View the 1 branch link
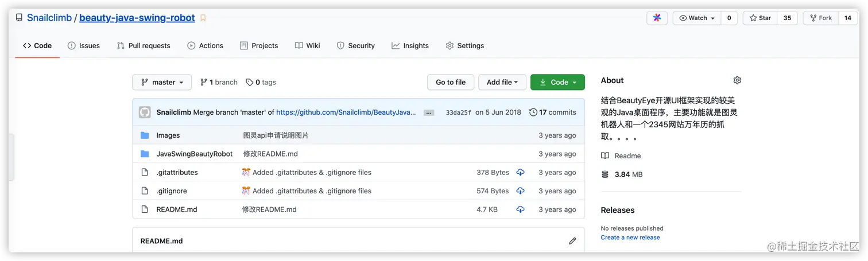868x261 pixels. coord(219,82)
